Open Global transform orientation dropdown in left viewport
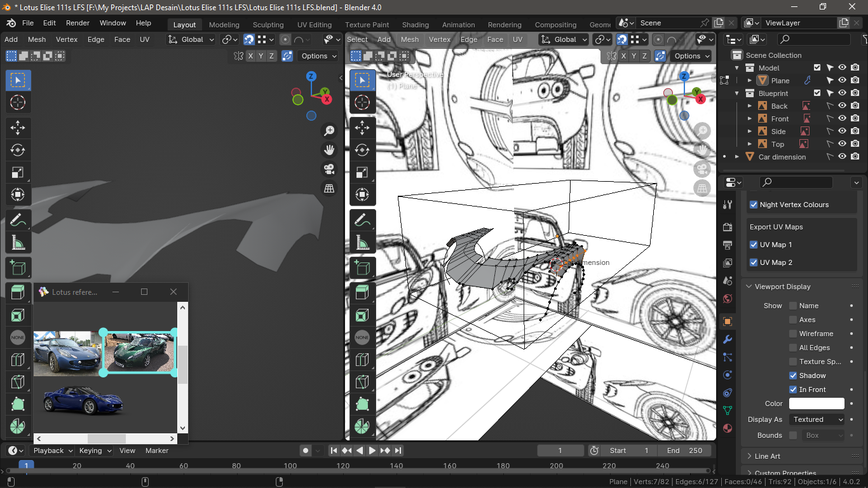 193,39
